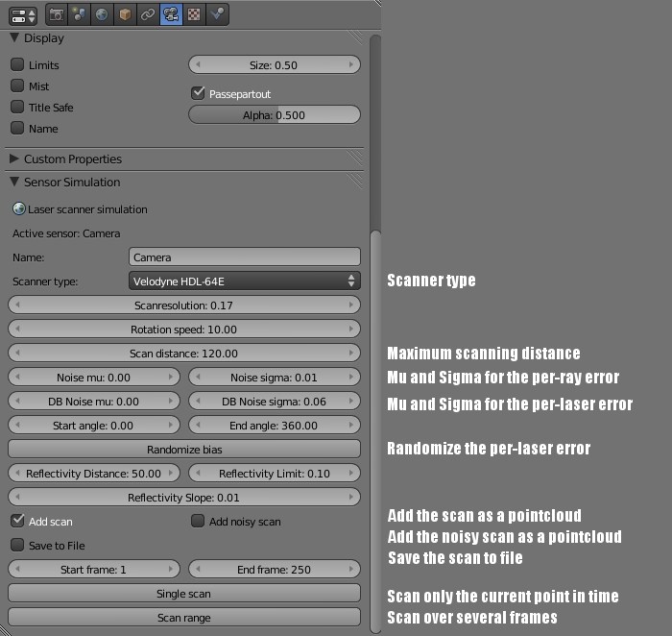
Task: Increase End frame with right arrow
Action: (351, 569)
